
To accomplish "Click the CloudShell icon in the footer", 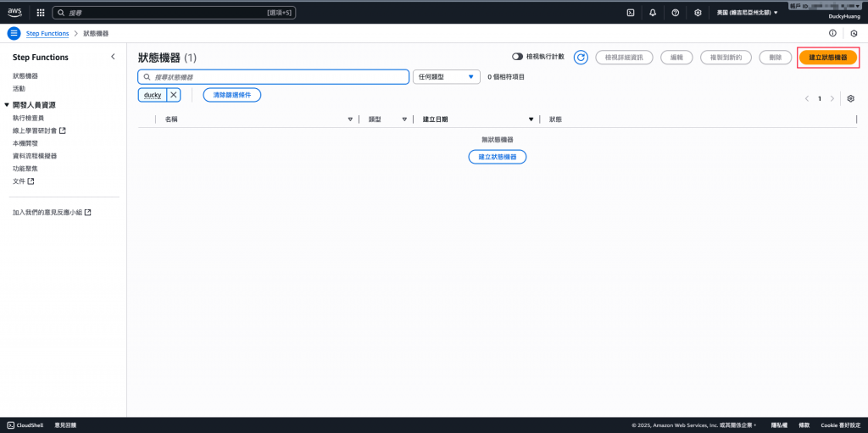I will [x=11, y=425].
